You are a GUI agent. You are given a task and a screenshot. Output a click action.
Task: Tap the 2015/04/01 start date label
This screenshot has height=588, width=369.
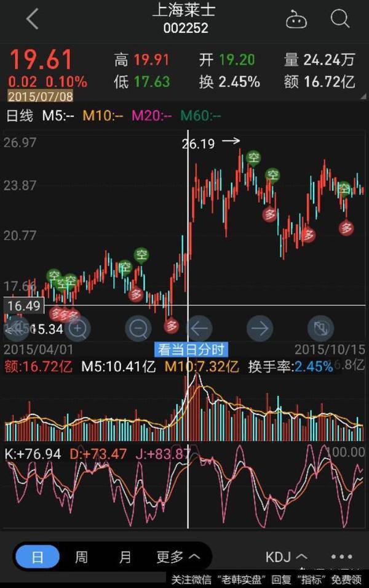pos(38,350)
